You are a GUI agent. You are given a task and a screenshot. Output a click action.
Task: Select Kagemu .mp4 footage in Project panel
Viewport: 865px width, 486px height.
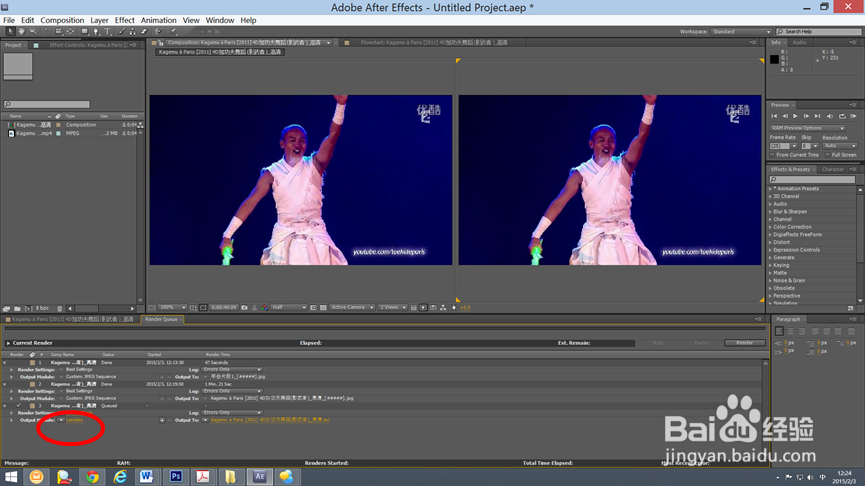pos(33,133)
